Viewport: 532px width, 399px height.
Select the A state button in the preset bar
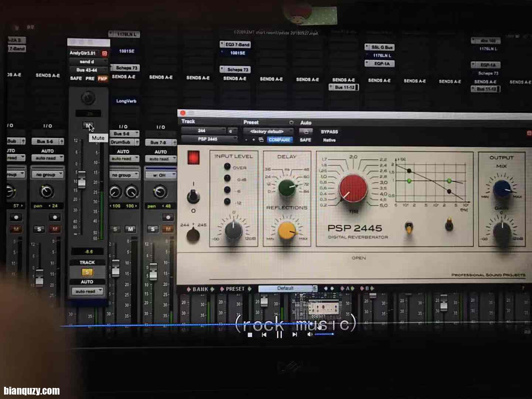click(347, 289)
